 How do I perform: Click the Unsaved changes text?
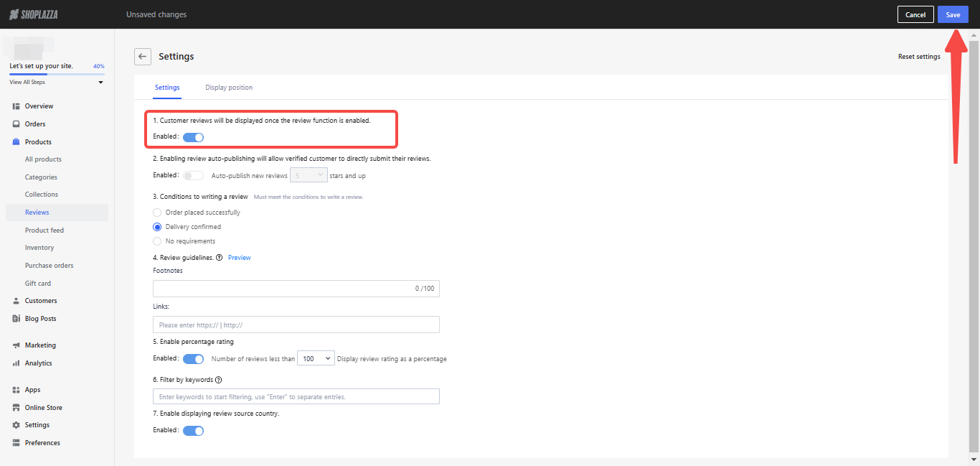(x=156, y=14)
